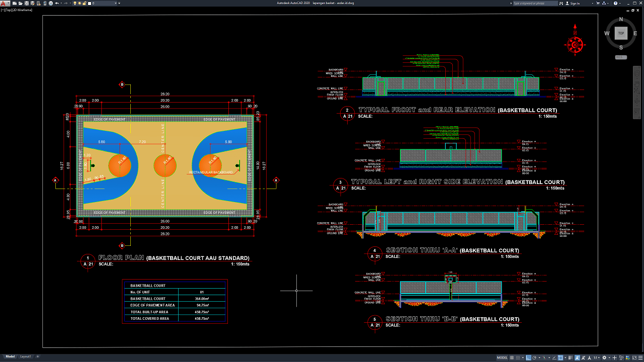
Task: Click the MODEL space button in status bar
Action: coord(502,357)
